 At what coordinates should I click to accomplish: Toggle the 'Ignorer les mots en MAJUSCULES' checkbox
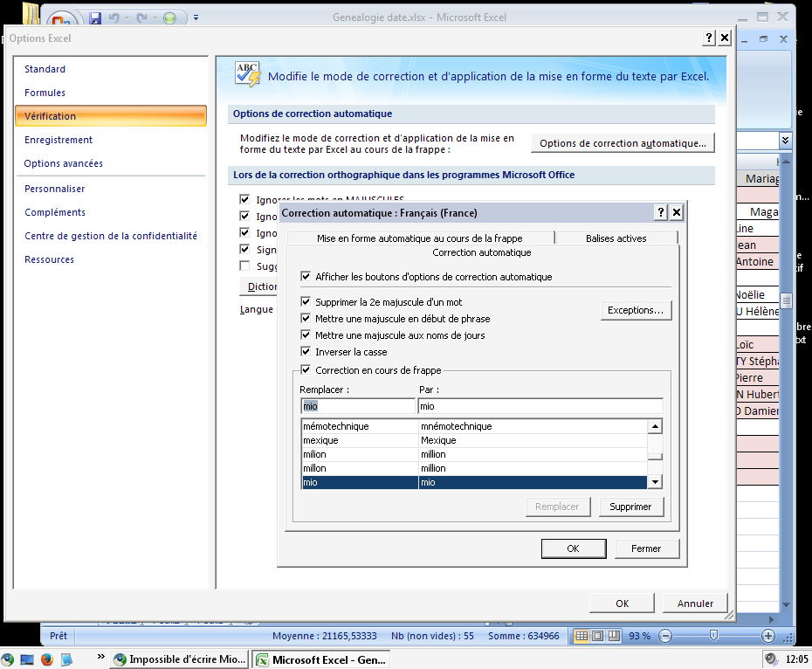coord(244,199)
